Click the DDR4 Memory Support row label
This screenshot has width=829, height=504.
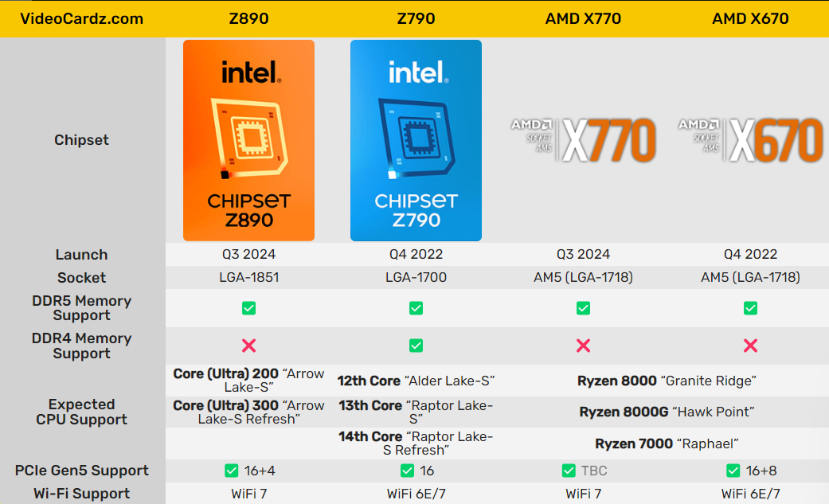[81, 346]
